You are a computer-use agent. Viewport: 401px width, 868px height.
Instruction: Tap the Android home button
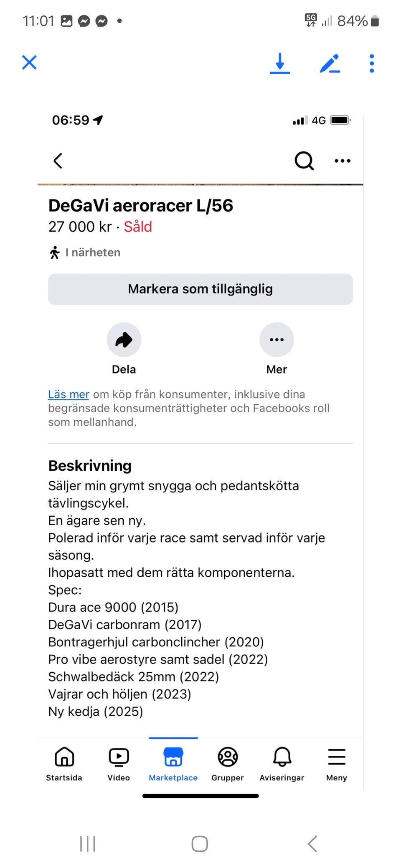pyautogui.click(x=200, y=844)
